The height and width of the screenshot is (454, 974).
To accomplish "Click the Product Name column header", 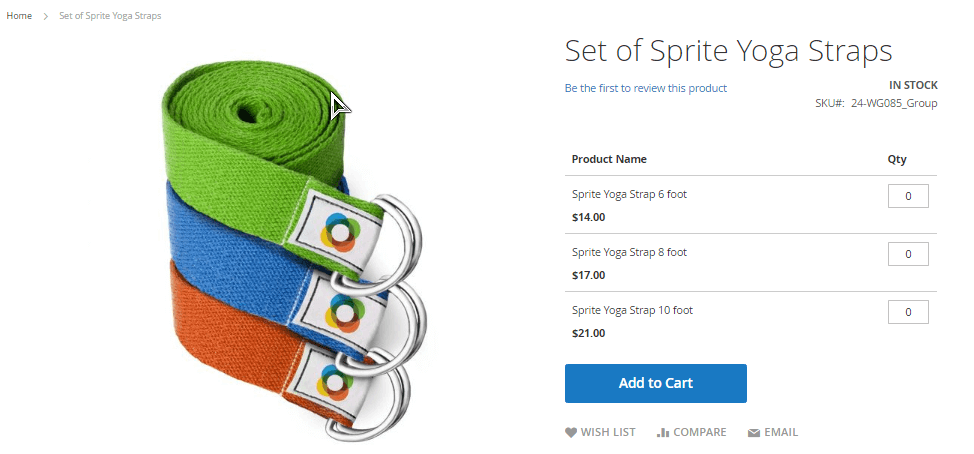I will click(x=609, y=159).
